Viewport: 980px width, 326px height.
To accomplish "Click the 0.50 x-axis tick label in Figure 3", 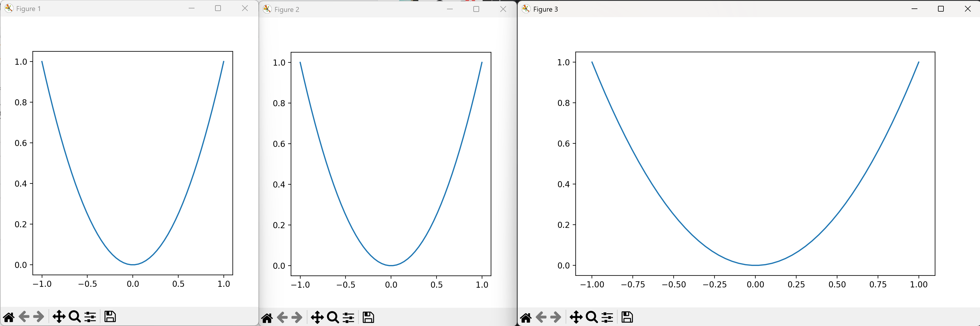I will click(x=837, y=284).
